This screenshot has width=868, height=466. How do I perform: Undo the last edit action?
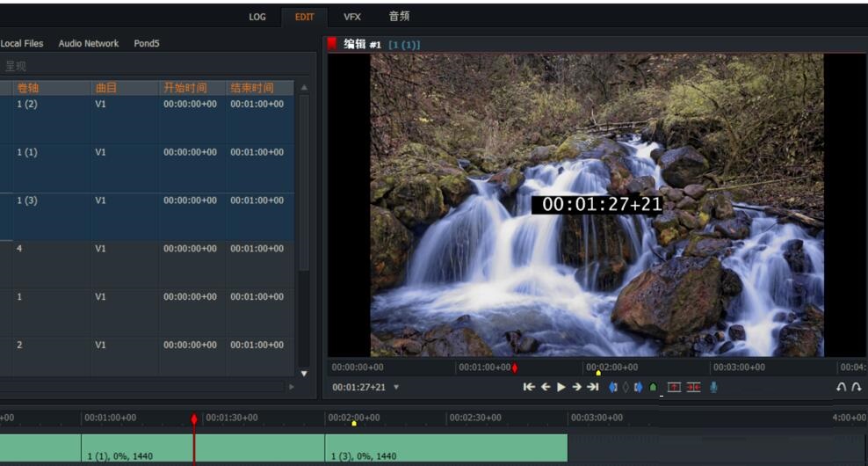(841, 387)
